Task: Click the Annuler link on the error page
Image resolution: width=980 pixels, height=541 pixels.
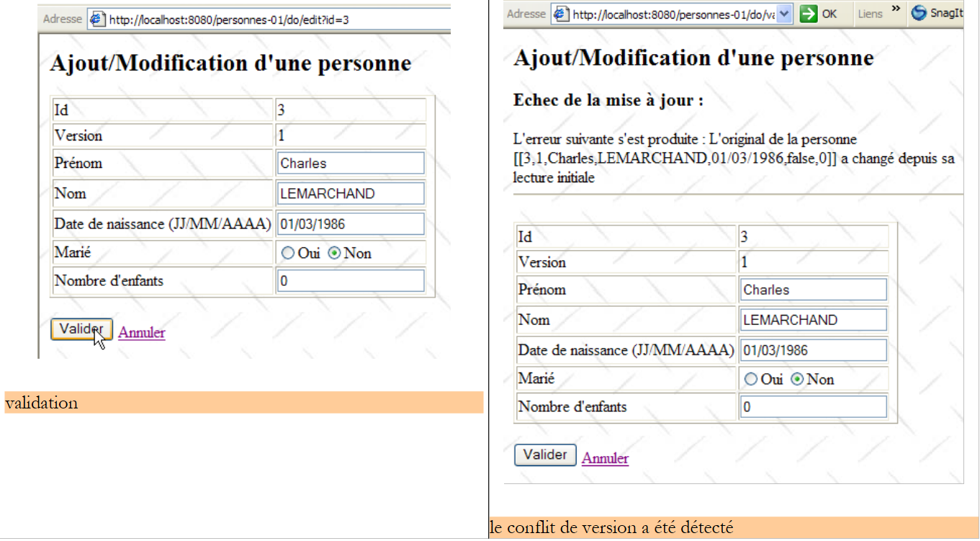Action: [605, 458]
